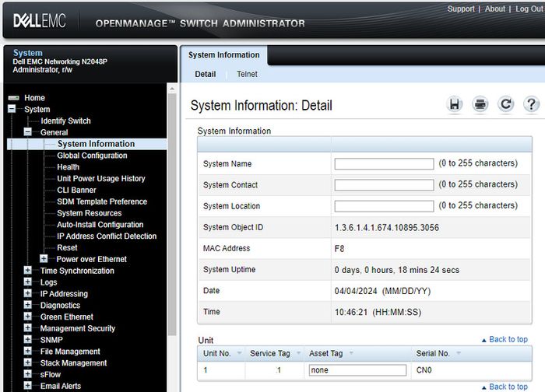Click the navigation tree scrollbar thumb
The height and width of the screenshot is (392, 545).
(x=172, y=214)
